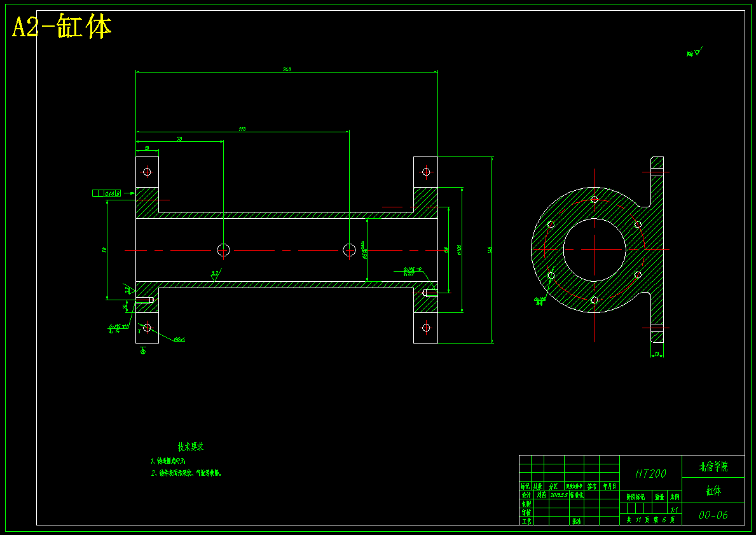The image size is (756, 535).
Task: Click the '北信学院' school name cell
Action: [713, 466]
